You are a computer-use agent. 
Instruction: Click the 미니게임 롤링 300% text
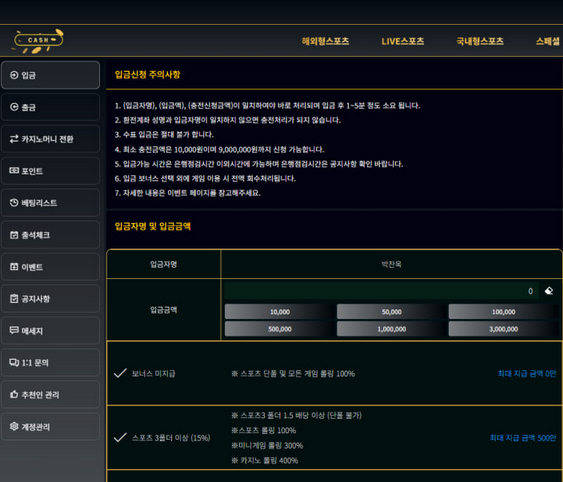[267, 446]
